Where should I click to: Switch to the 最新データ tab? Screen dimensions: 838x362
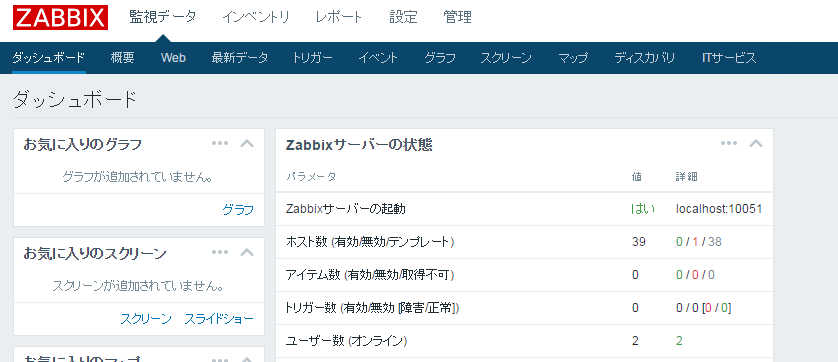point(239,58)
